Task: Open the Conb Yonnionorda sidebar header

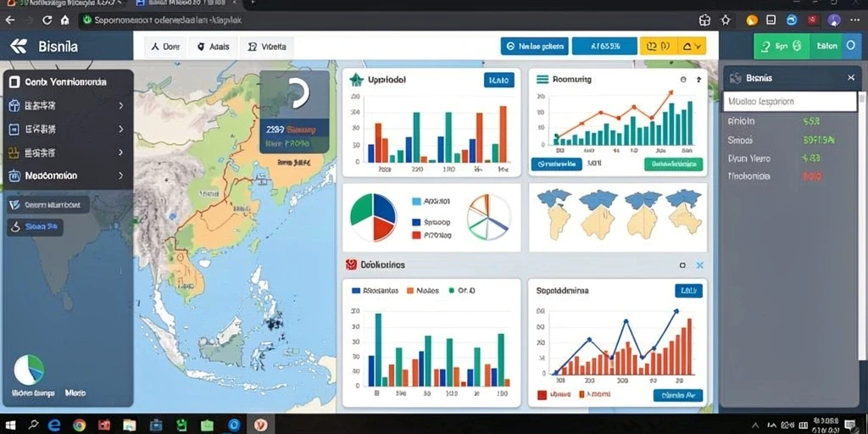Action: pyautogui.click(x=68, y=82)
